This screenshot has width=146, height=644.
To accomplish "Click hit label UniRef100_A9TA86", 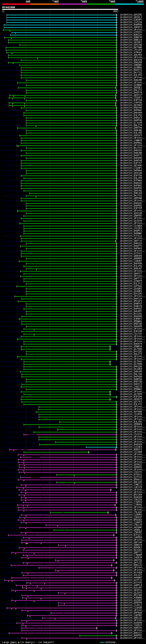I will (131, 411).
